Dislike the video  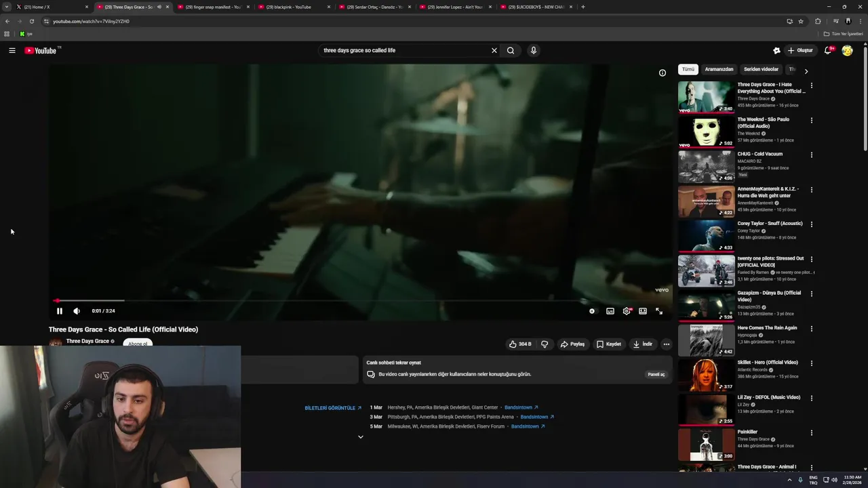pos(545,344)
